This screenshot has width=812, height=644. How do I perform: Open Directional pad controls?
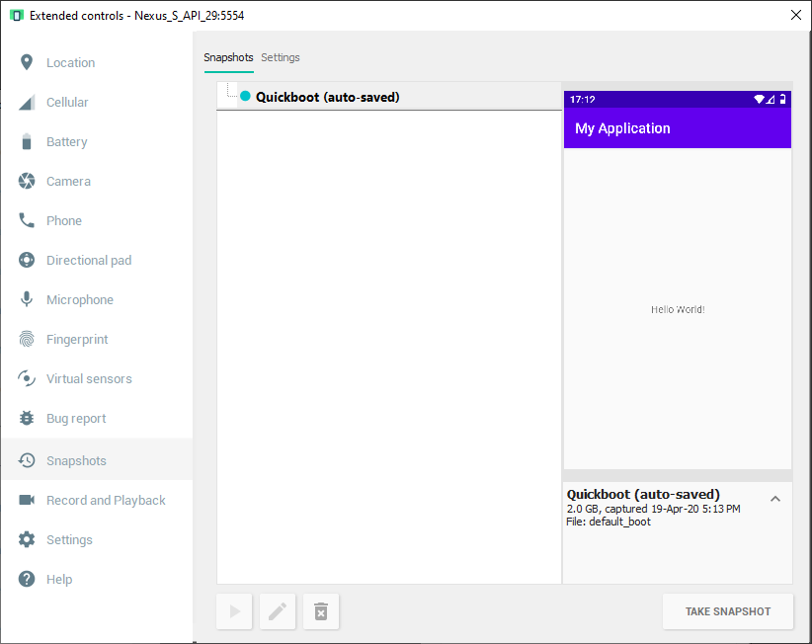(x=88, y=261)
